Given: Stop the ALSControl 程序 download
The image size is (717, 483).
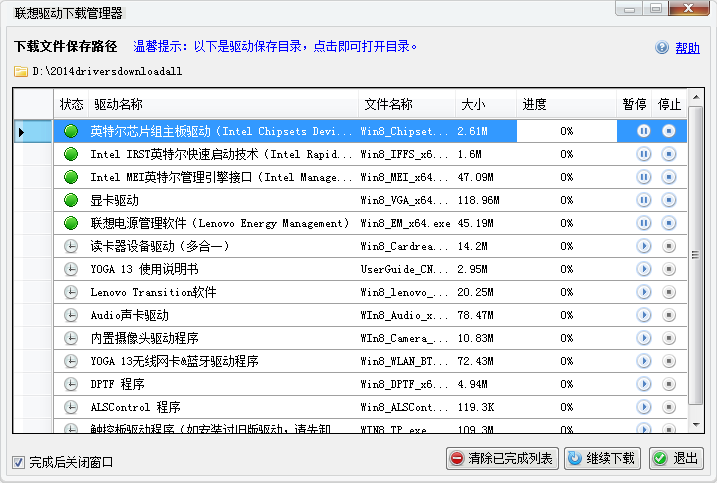Looking at the screenshot, I should [x=669, y=407].
